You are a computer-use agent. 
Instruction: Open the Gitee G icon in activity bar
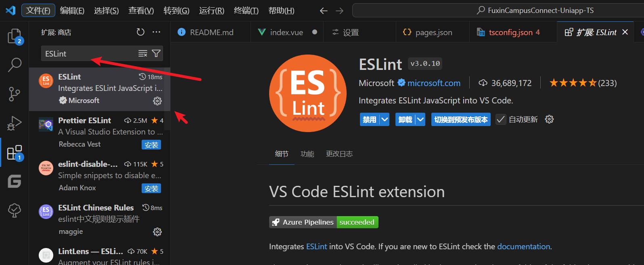coord(15,181)
